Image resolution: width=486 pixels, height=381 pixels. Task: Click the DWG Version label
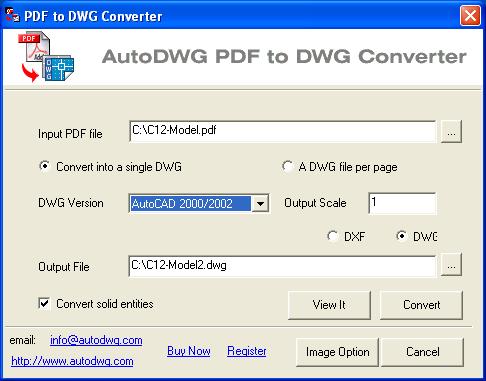click(x=71, y=203)
